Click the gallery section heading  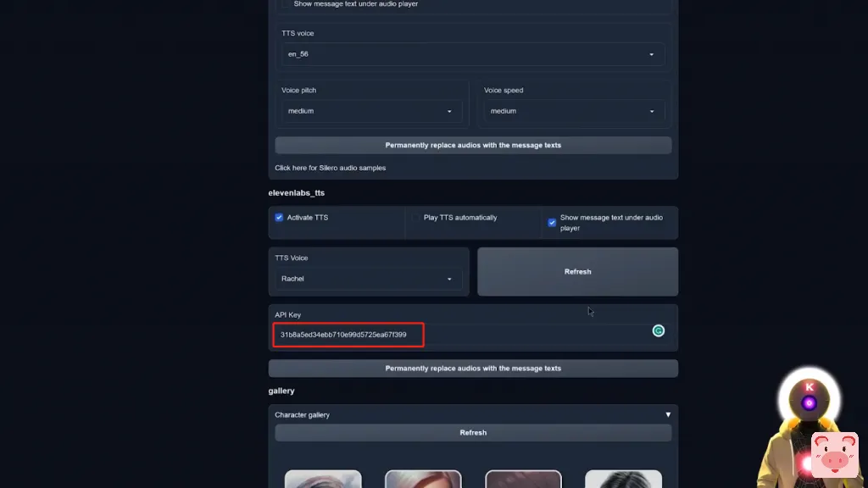click(281, 391)
